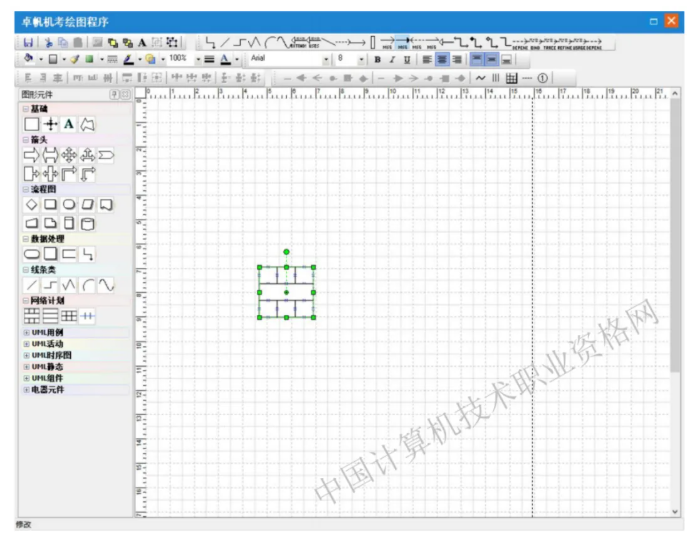The height and width of the screenshot is (543, 697).
Task: Pick the four-way arrow shape
Action: (x=68, y=155)
